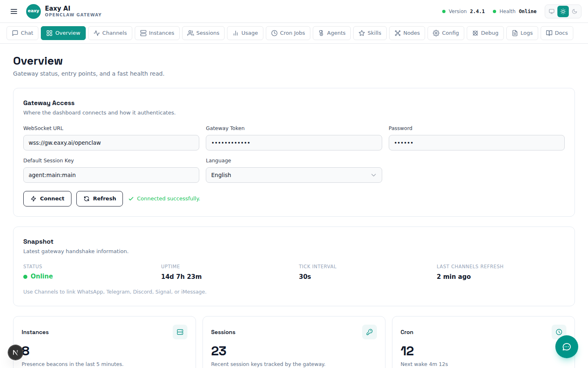
Task: Toggle the hamburger navigation menu
Action: (13, 11)
